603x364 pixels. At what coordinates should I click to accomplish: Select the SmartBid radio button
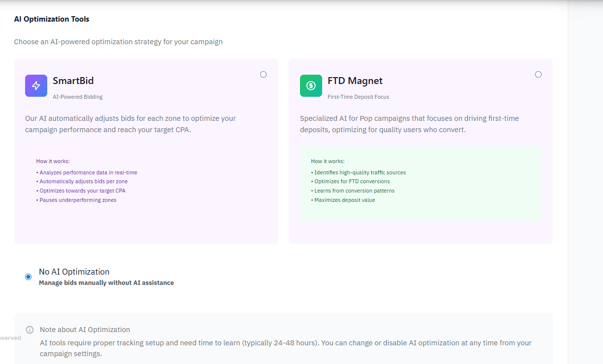[x=264, y=75]
